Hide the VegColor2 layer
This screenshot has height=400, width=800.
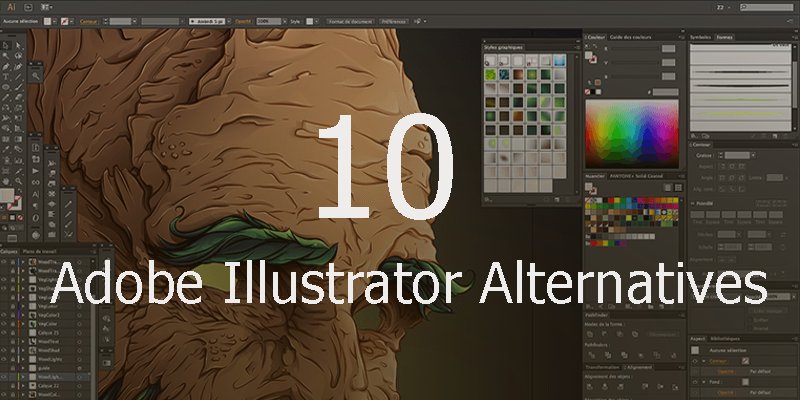pyautogui.click(x=4, y=315)
